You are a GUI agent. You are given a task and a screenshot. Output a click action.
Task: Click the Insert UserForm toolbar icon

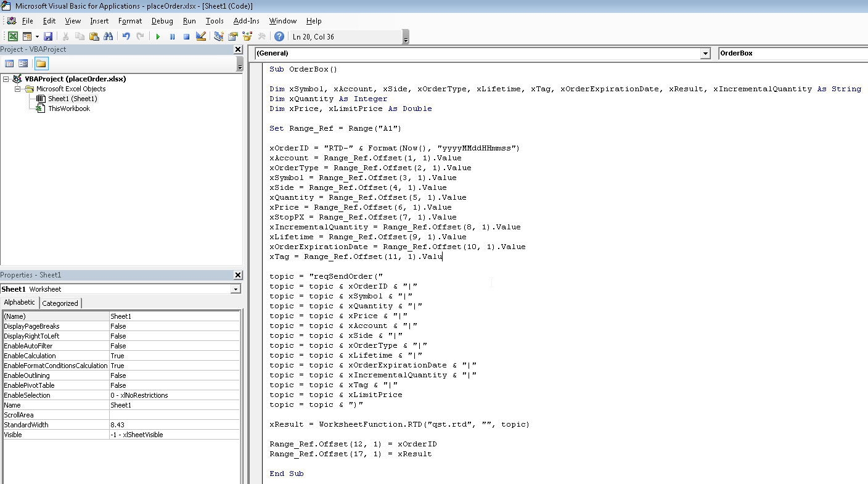pyautogui.click(x=27, y=37)
